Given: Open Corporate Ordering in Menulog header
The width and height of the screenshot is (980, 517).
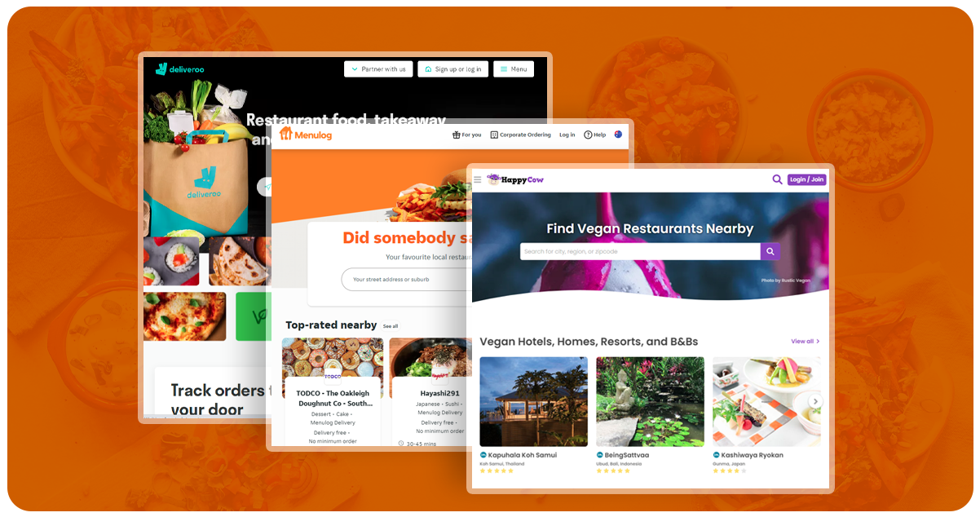Looking at the screenshot, I should click(x=521, y=135).
